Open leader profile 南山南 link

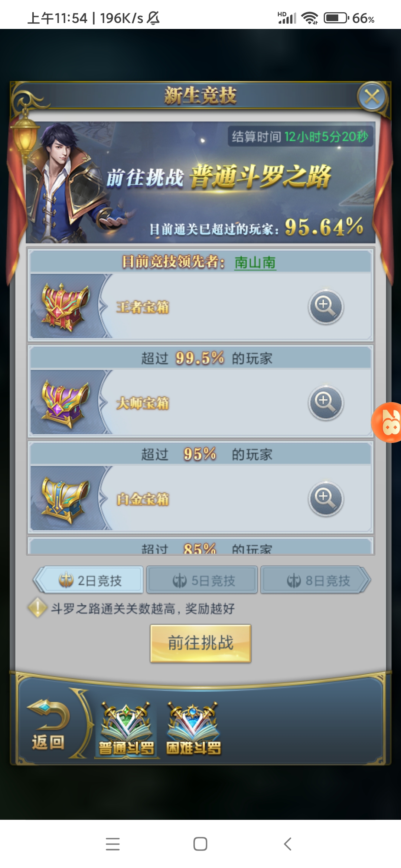(255, 262)
